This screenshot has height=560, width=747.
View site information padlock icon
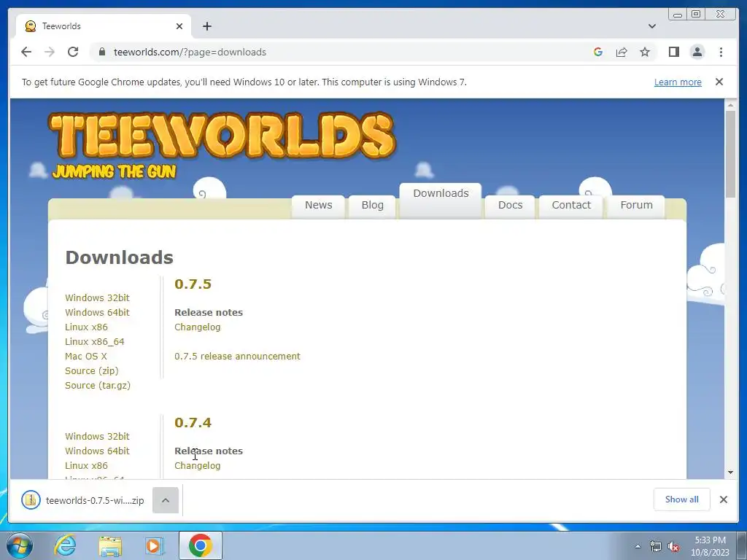pos(102,52)
